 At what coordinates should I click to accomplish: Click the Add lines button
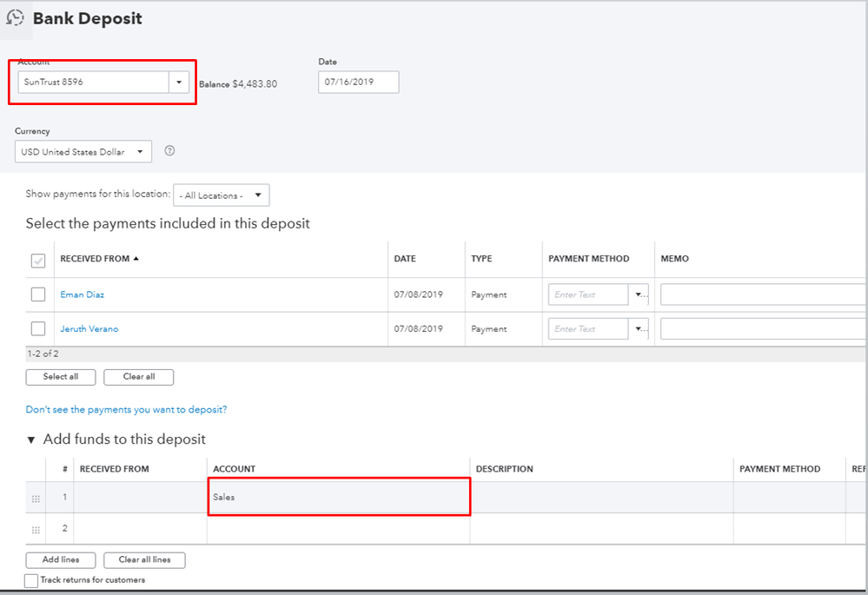pos(61,560)
